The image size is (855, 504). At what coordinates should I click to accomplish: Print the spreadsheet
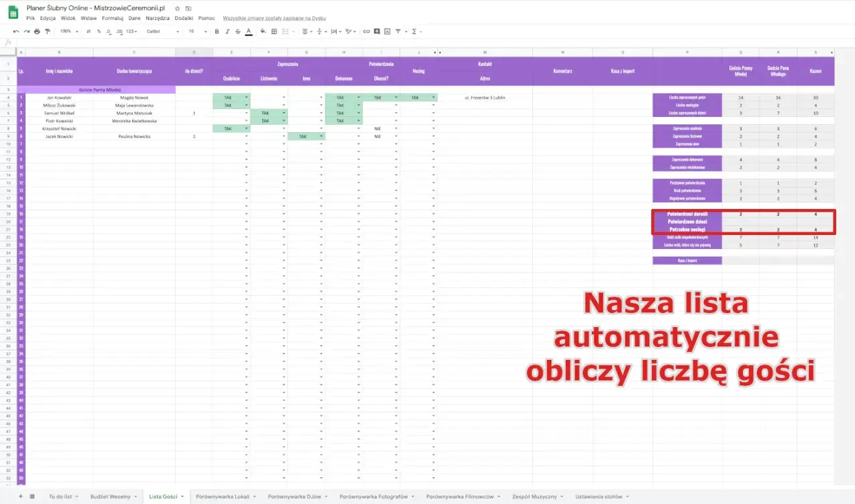37,31
